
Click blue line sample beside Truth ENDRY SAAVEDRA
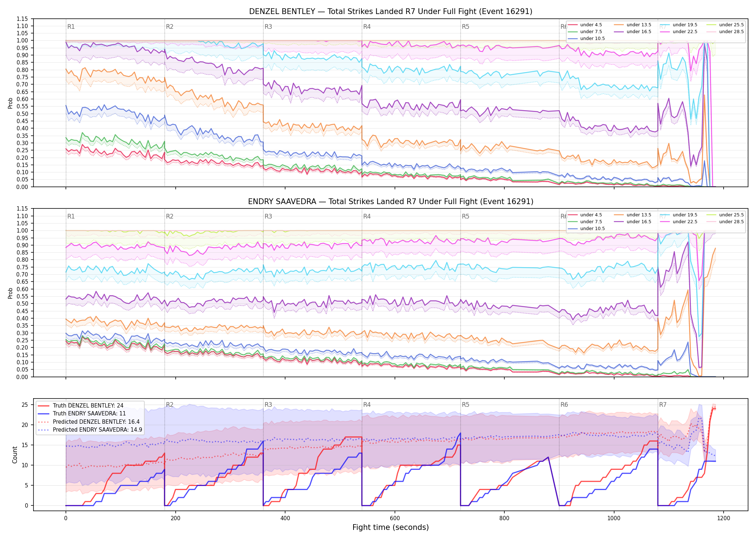click(44, 414)
